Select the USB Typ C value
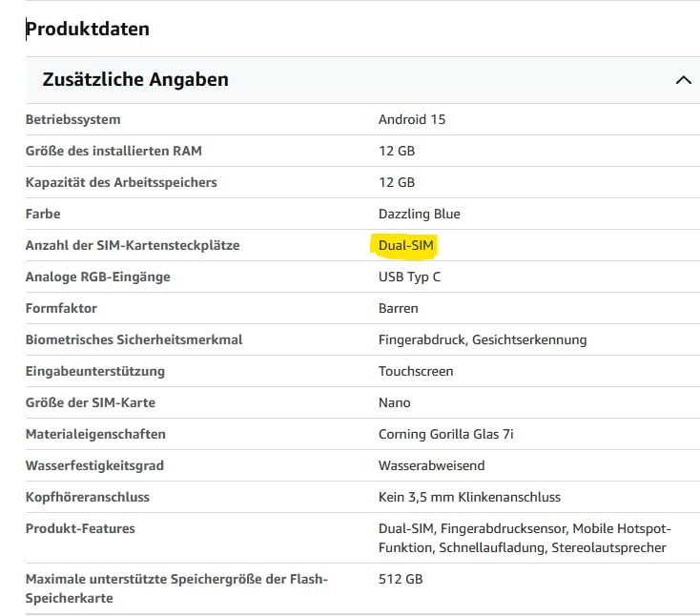The image size is (700, 616). click(409, 277)
